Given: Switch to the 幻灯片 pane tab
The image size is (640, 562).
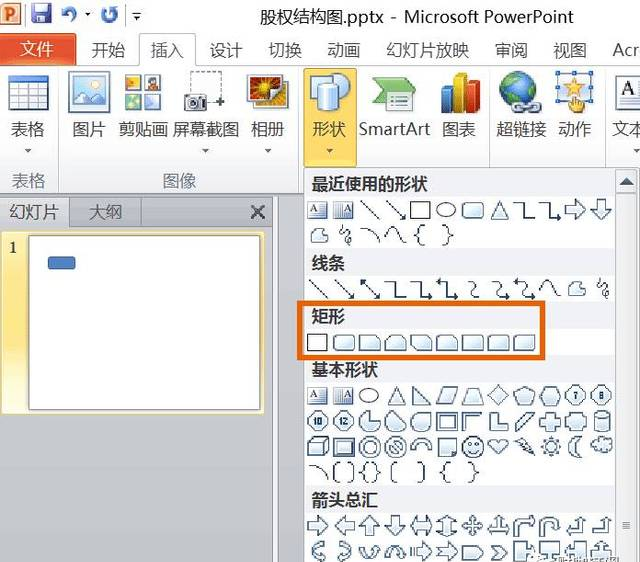Looking at the screenshot, I should coord(34,212).
